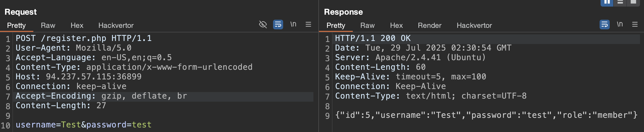
Task: Open the Request panel hamburger options menu
Action: (308, 24)
